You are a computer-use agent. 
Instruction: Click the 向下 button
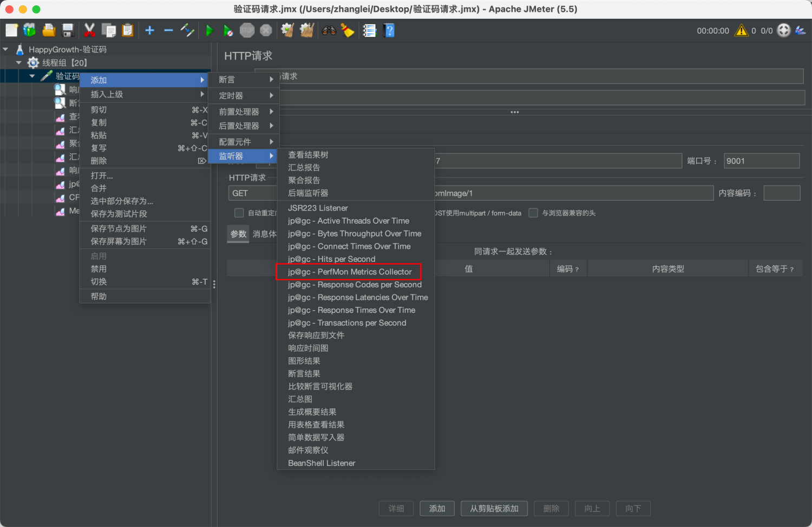coord(633,509)
